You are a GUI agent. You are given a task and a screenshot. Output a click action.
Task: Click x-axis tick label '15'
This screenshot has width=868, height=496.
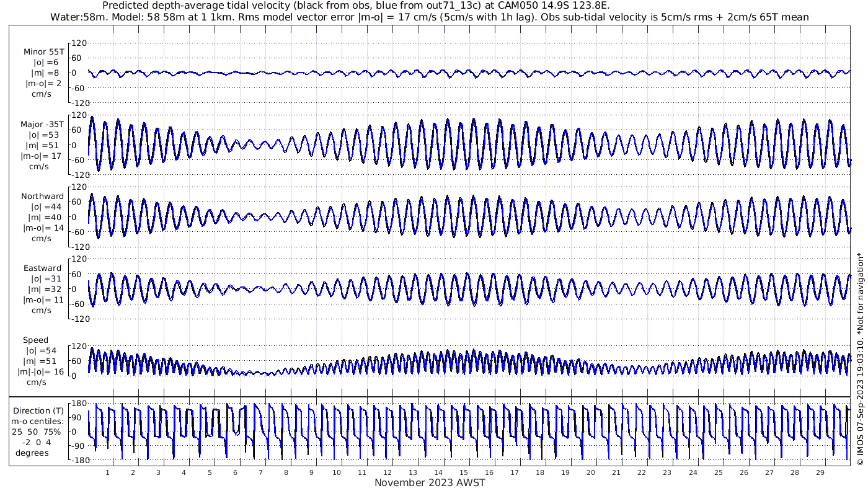tap(464, 472)
